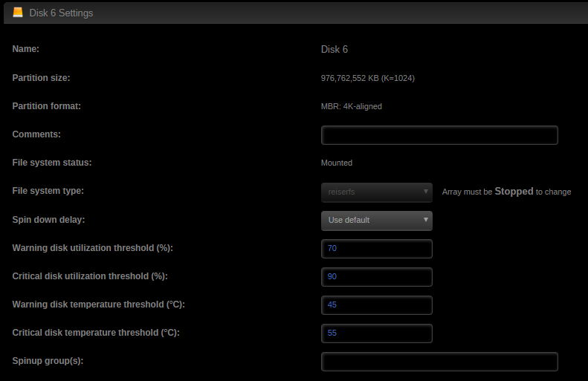Edit Warning disk utilization threshold field
The image size is (588, 381).
[x=376, y=249]
